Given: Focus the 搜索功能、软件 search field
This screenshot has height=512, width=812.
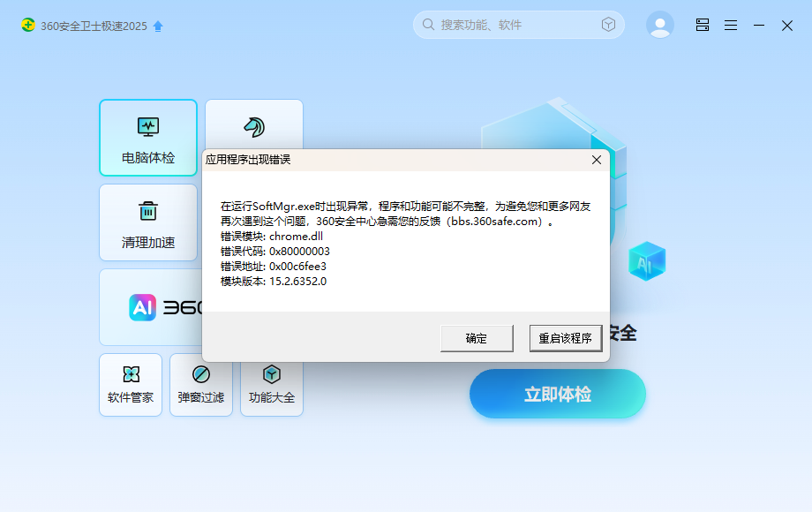Looking at the screenshot, I should [x=518, y=25].
